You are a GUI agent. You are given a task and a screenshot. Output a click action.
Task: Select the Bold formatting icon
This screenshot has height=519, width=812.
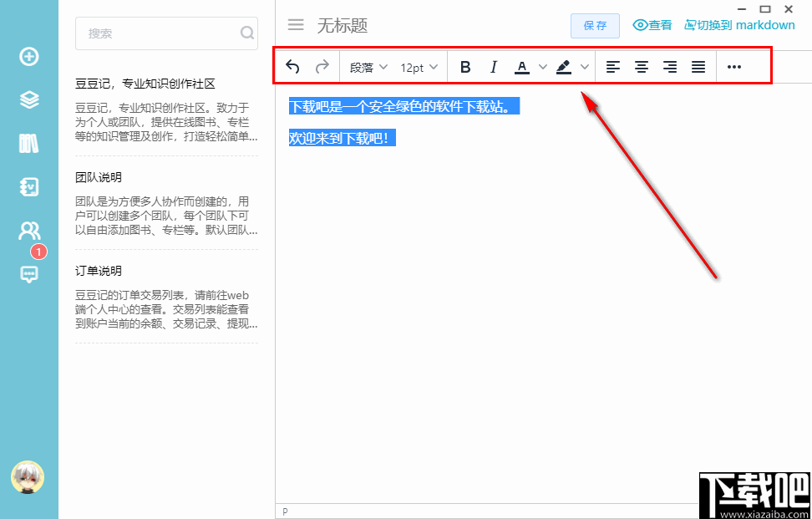pos(465,67)
